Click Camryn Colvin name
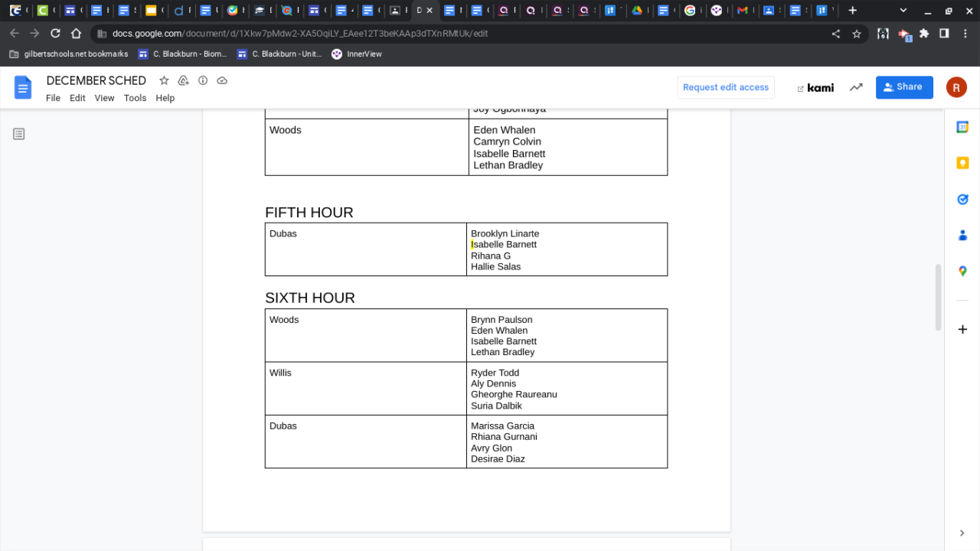Image resolution: width=980 pixels, height=551 pixels. [508, 142]
